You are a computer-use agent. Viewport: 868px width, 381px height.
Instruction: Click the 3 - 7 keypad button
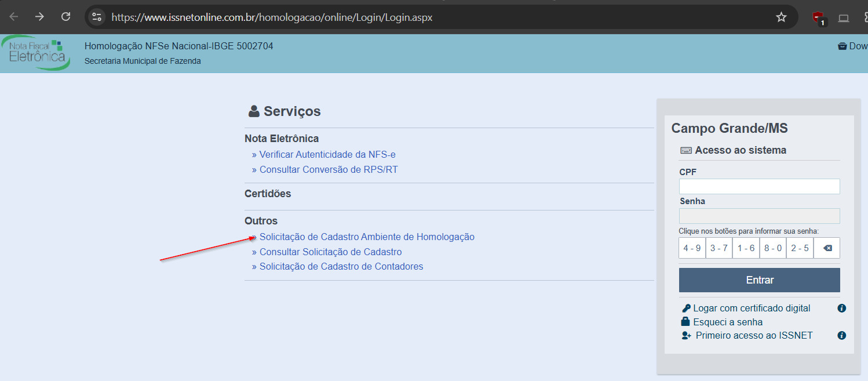(719, 248)
